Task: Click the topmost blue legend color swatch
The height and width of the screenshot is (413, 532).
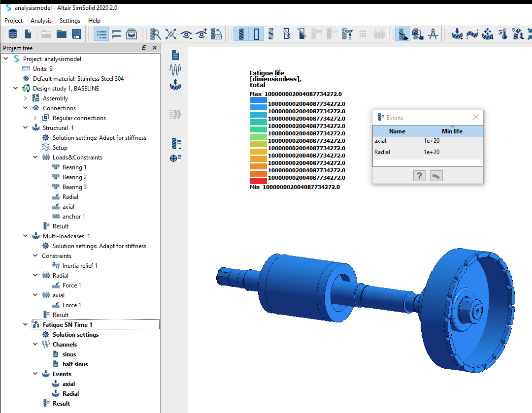Action: coord(258,100)
